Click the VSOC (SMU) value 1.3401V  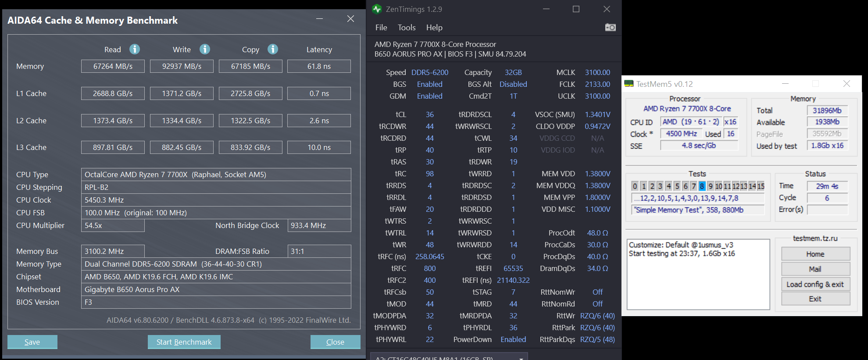tap(597, 114)
